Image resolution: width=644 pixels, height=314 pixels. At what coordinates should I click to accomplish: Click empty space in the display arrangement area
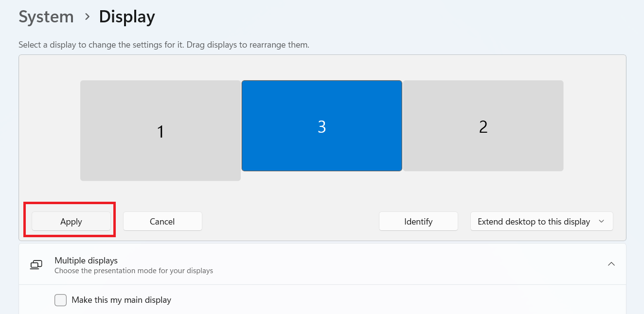coord(292,194)
